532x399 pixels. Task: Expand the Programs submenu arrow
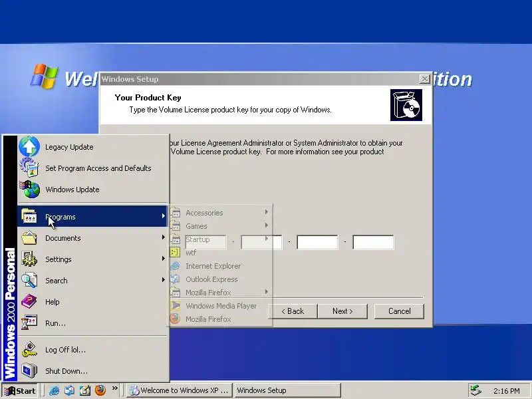(x=163, y=216)
